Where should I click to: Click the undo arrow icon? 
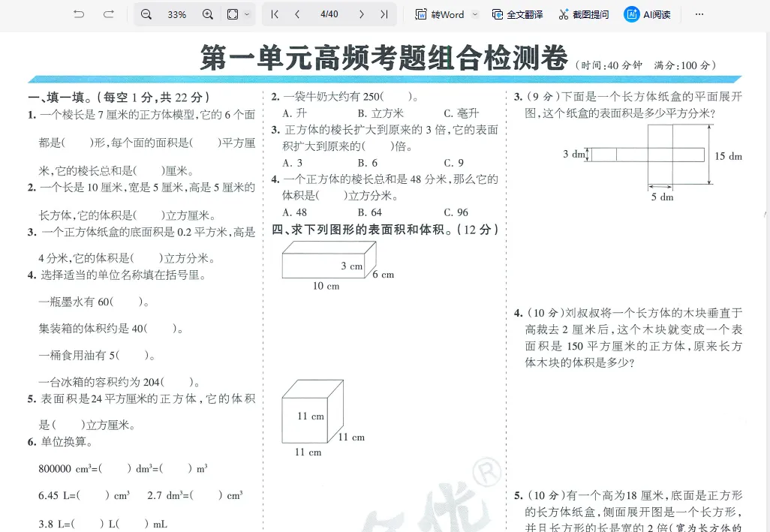click(79, 14)
